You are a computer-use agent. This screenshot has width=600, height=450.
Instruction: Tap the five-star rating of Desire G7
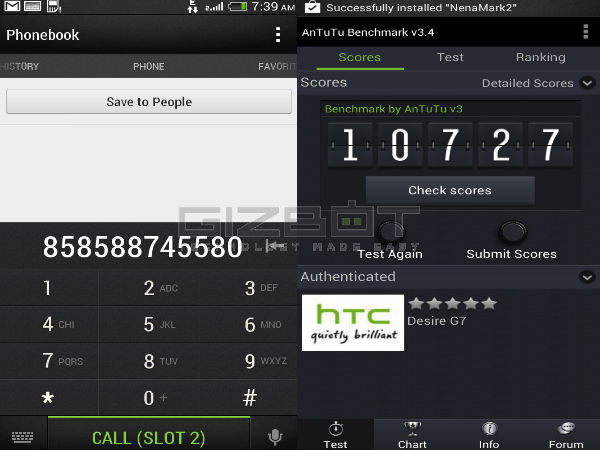click(x=452, y=304)
